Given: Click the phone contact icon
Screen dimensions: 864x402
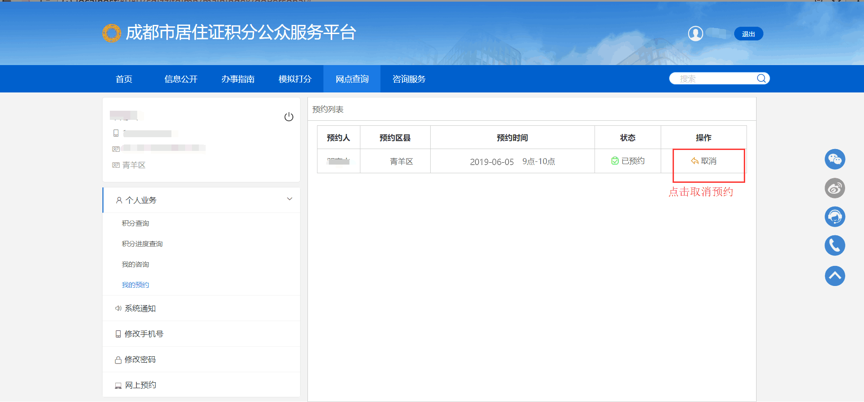Looking at the screenshot, I should click(x=834, y=246).
